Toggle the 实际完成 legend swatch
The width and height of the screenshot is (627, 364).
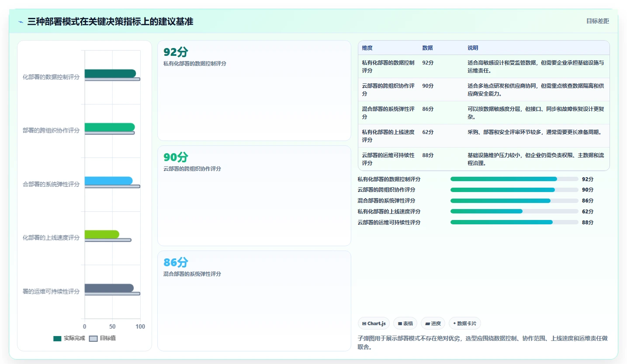57,338
